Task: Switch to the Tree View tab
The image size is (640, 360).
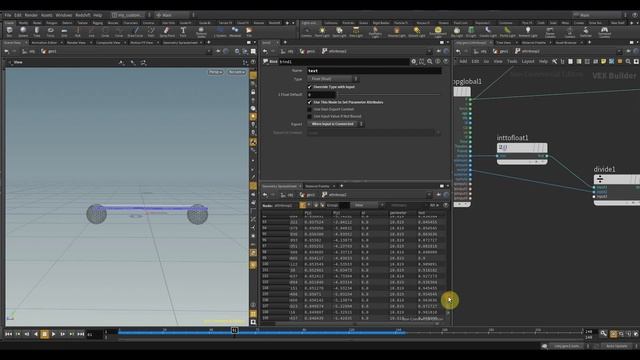Action: (x=504, y=42)
